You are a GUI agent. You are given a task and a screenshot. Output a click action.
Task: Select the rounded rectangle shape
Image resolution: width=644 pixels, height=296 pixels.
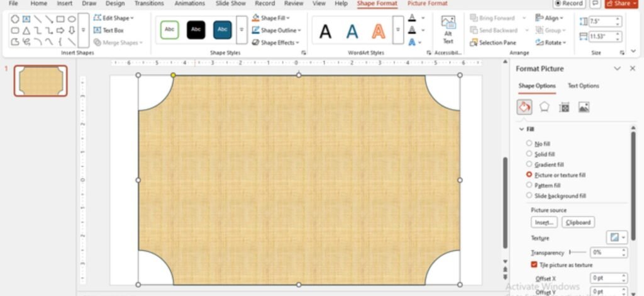[15, 30]
